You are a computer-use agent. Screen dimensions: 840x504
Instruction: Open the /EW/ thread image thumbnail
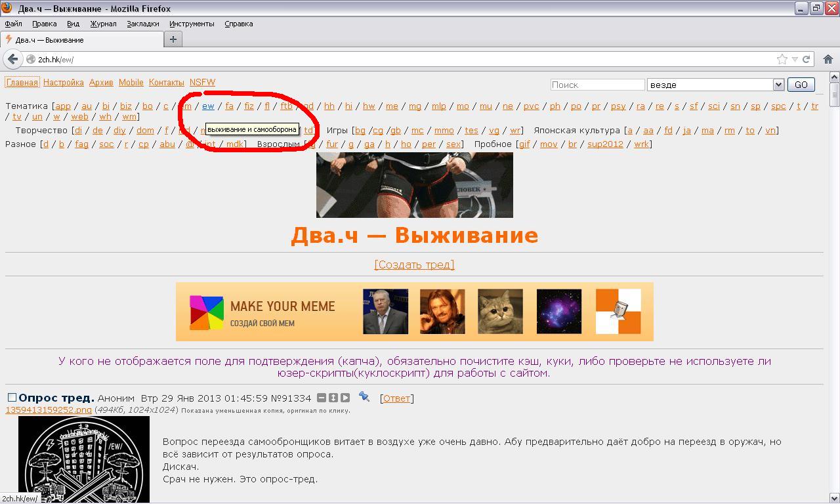(84, 459)
